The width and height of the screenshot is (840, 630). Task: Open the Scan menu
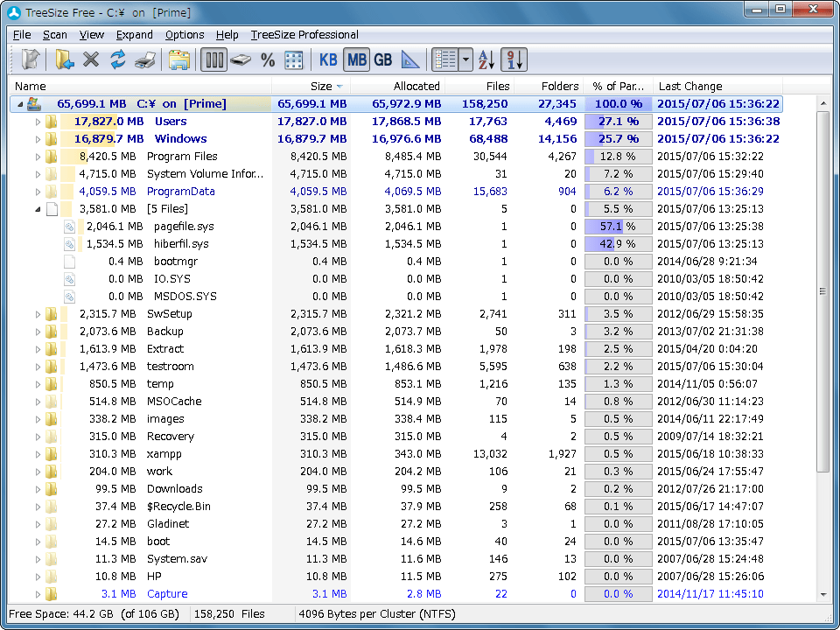click(x=54, y=35)
